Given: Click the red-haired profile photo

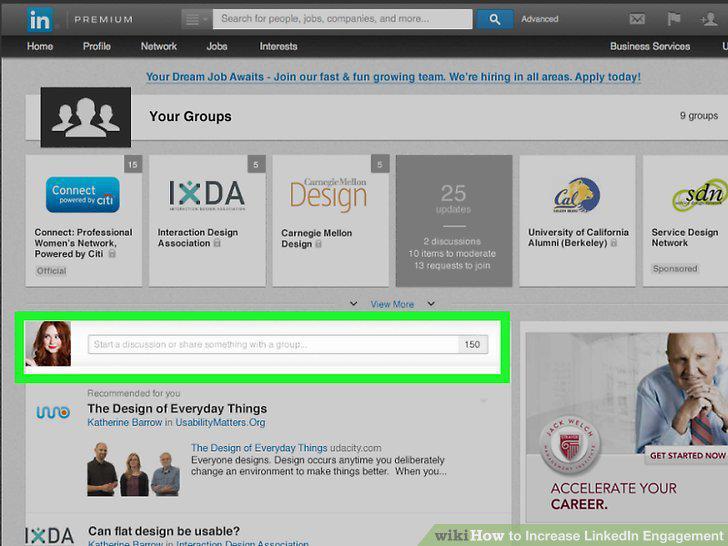Looking at the screenshot, I should 48,344.
